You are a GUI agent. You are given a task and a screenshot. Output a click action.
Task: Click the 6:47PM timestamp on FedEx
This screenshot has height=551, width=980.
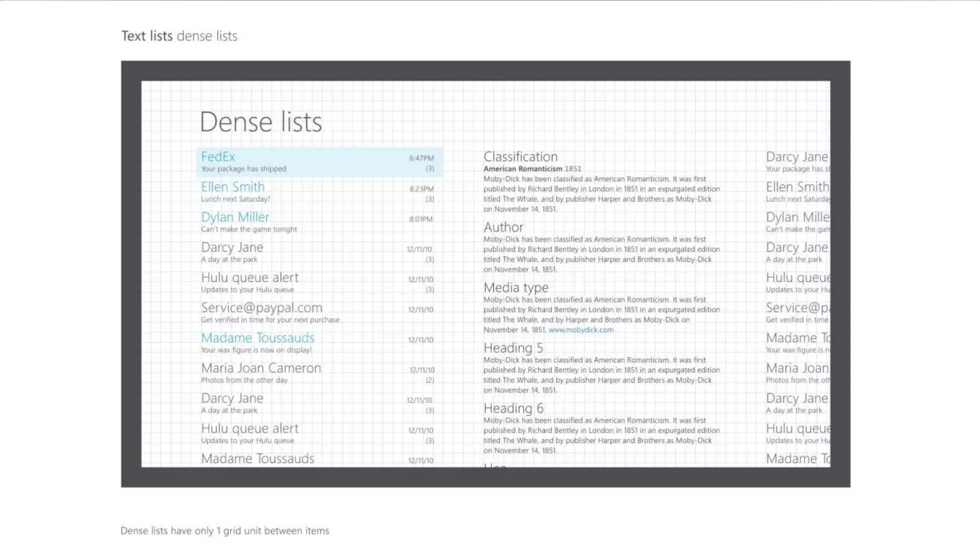421,158
